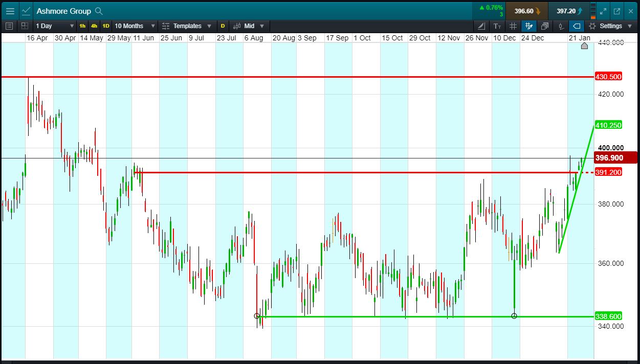Click the buy price 397.20
Screen dimensions: 640x364
coord(568,11)
